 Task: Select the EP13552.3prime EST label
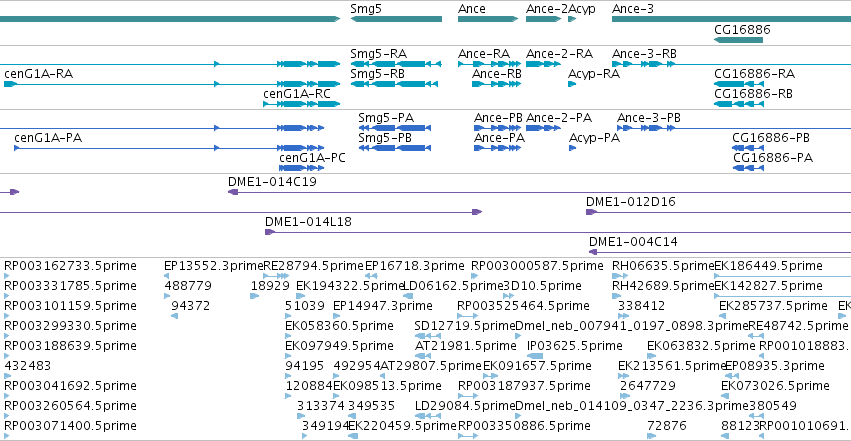[213, 266]
